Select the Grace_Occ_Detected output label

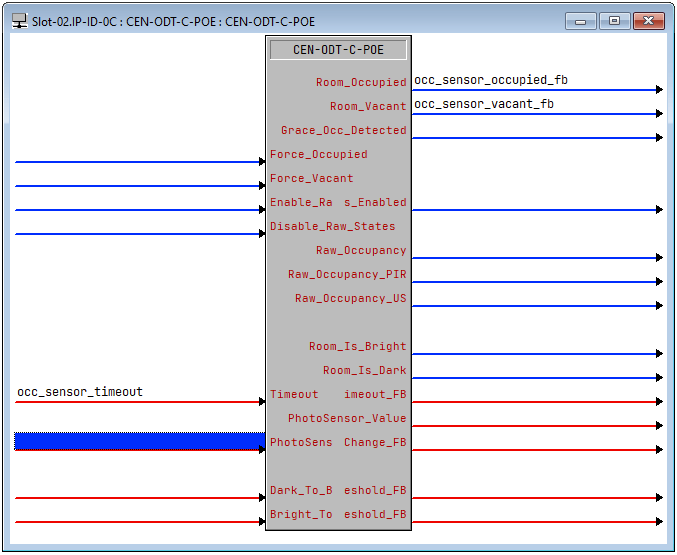pos(343,130)
